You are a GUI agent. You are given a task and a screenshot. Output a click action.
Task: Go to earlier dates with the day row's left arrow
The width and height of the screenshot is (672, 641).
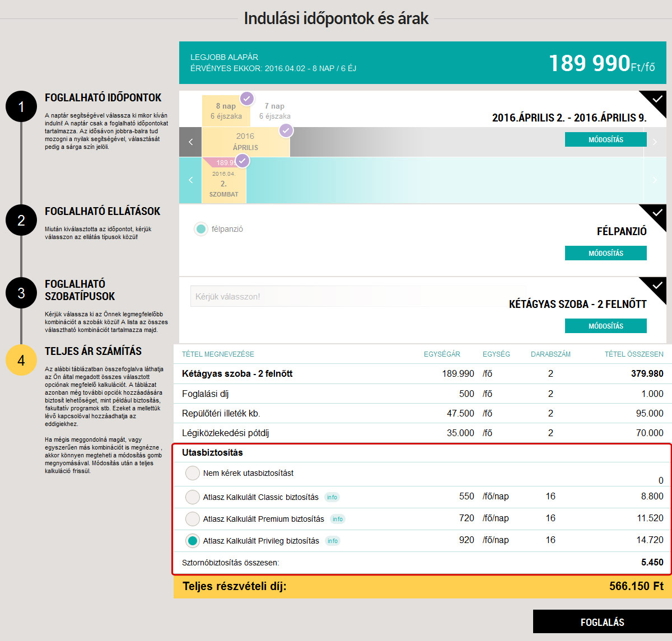coord(190,180)
